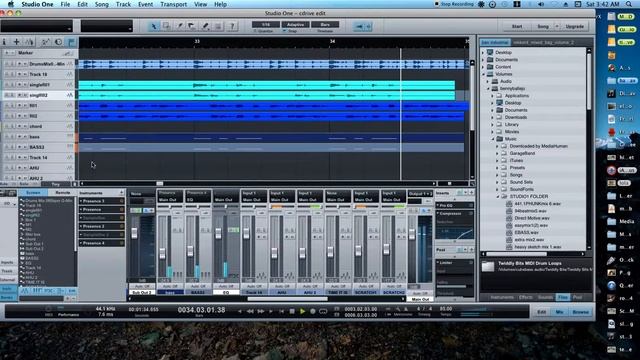Select the Direct Motive.wav file

(532, 218)
